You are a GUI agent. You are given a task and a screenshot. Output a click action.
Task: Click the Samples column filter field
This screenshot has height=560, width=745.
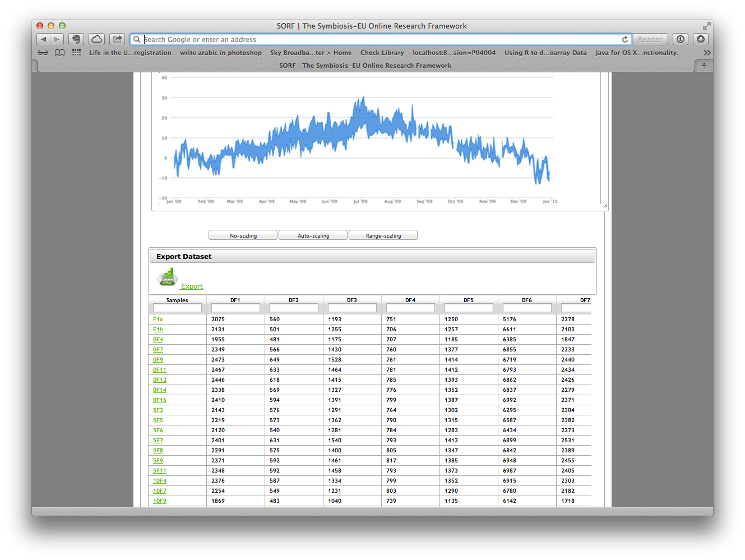[x=177, y=308]
